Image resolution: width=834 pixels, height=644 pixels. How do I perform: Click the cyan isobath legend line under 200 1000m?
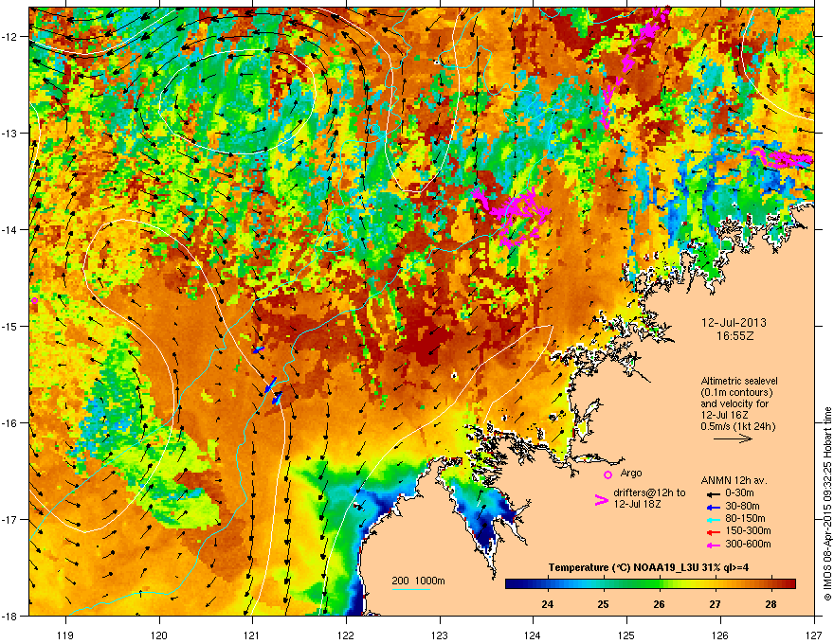pos(411,589)
